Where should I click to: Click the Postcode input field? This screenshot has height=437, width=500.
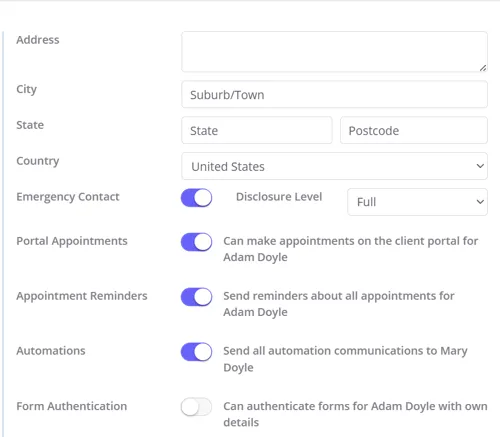tap(414, 130)
